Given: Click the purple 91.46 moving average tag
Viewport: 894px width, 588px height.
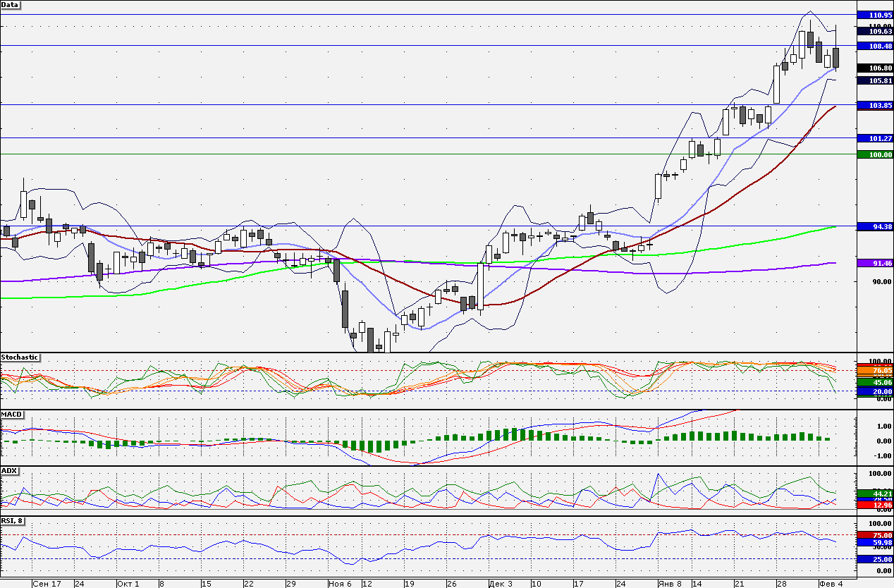Looking at the screenshot, I should [x=874, y=263].
